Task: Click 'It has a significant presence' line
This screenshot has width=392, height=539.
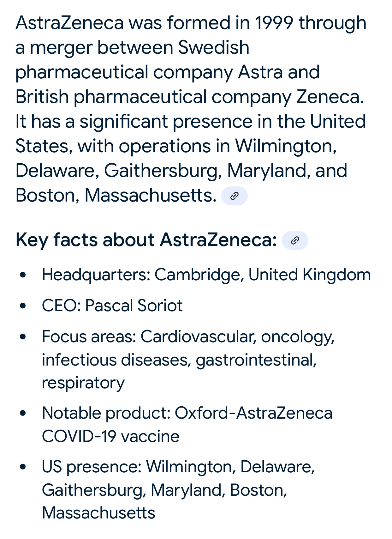Action: coord(191,122)
